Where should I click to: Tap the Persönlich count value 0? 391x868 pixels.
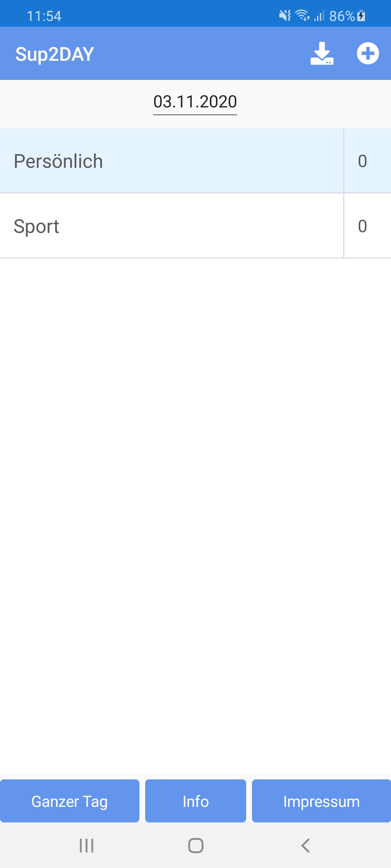[363, 161]
